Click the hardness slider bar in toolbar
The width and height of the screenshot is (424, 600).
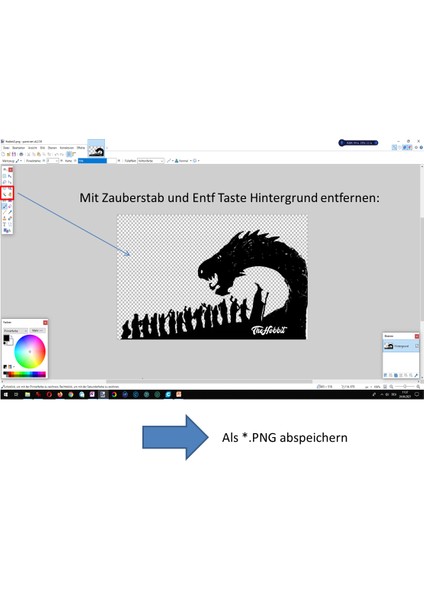pyautogui.click(x=97, y=161)
